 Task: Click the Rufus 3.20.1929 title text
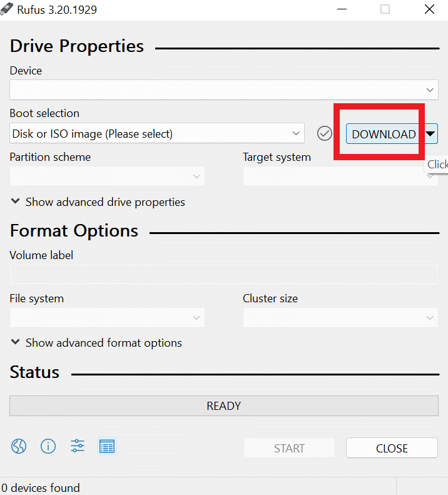coord(57,10)
